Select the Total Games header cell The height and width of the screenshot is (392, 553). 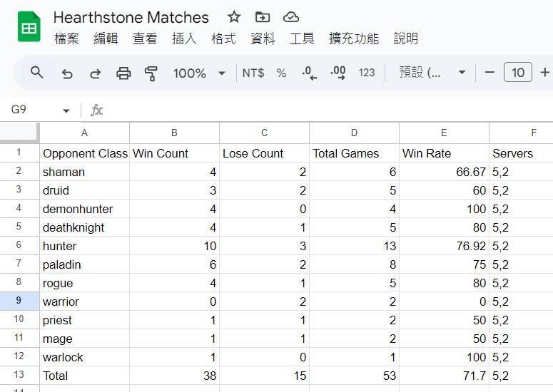tap(354, 153)
